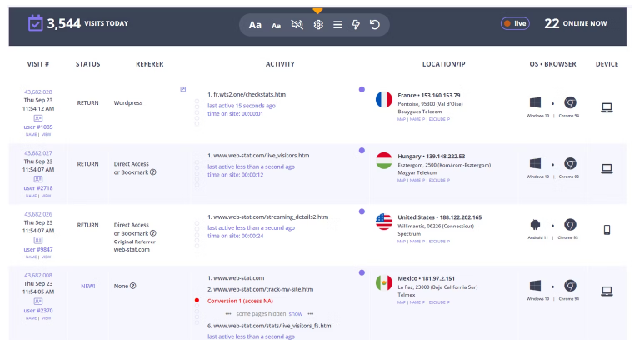
Task: Click red Conversion 1 (access NA) entry
Action: [240, 301]
